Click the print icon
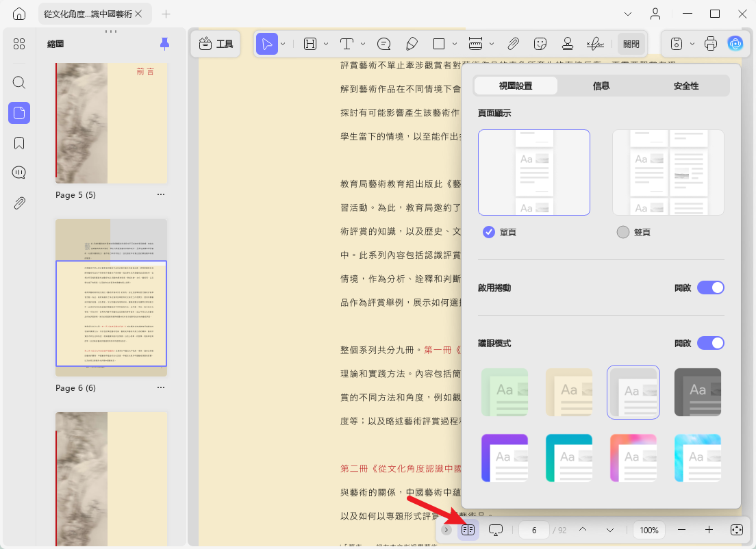This screenshot has width=756, height=549. [711, 44]
